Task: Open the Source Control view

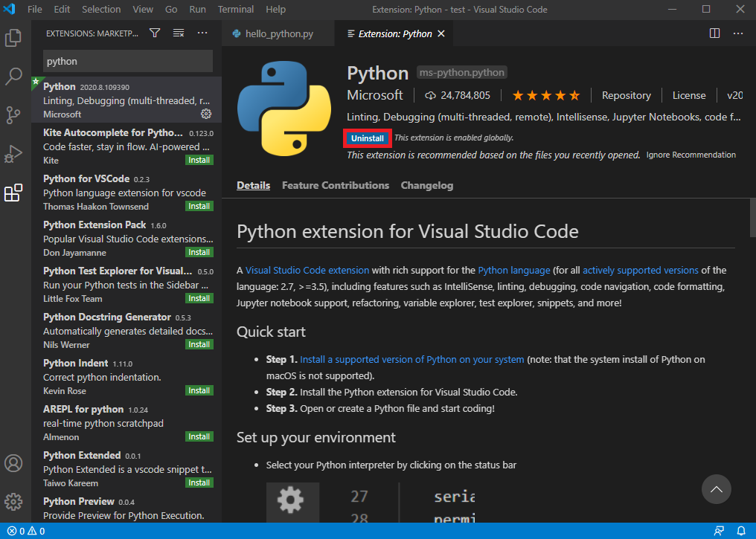Action: point(13,115)
